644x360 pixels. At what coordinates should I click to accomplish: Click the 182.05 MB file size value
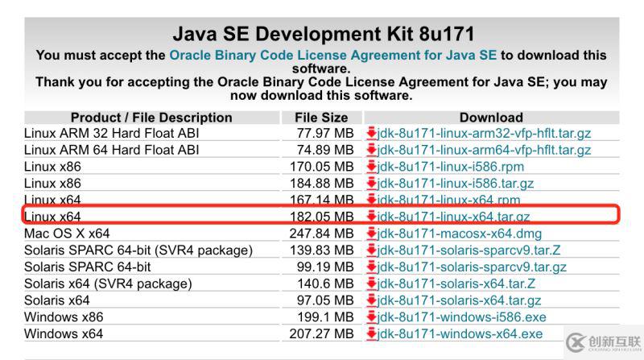[x=321, y=217]
